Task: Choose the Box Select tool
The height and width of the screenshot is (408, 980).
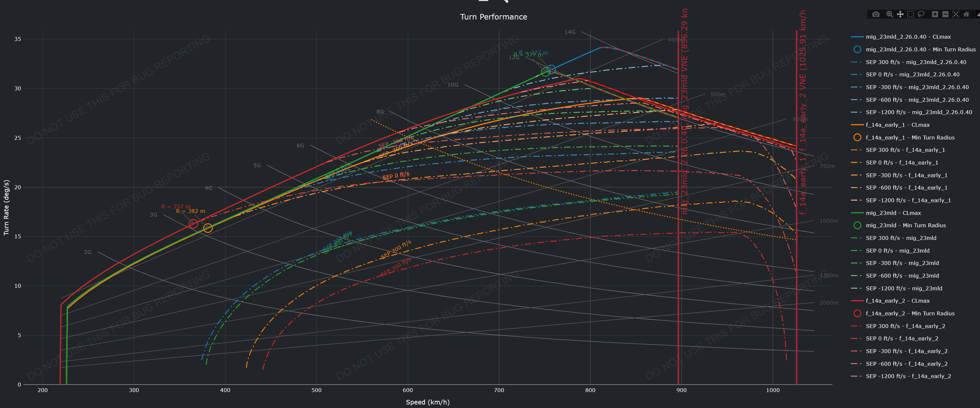Action: point(910,14)
